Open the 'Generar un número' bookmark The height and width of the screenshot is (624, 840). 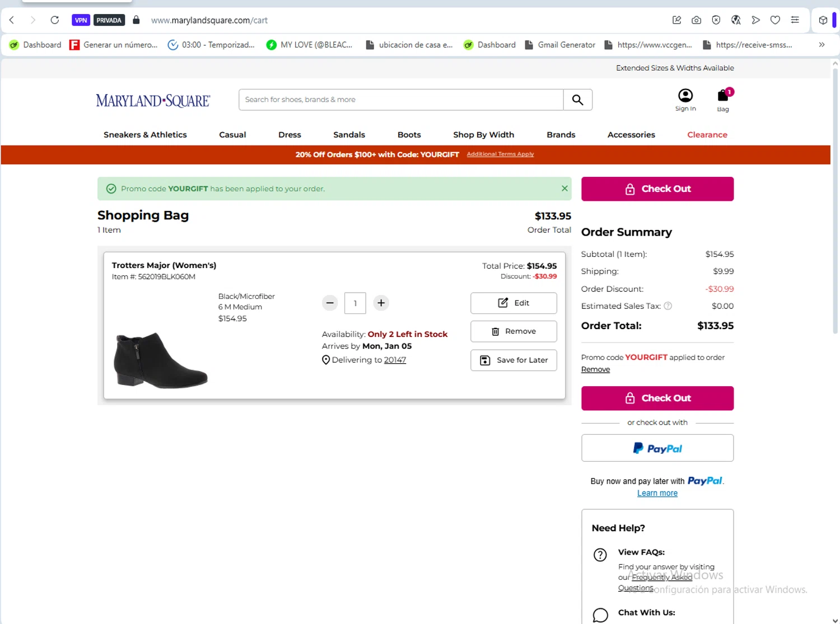click(x=113, y=45)
